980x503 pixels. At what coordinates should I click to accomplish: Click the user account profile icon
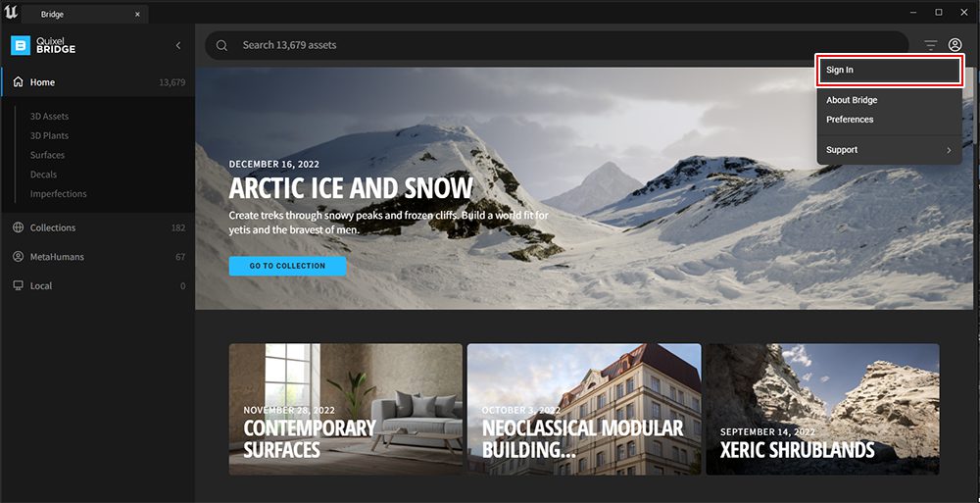[x=955, y=45]
